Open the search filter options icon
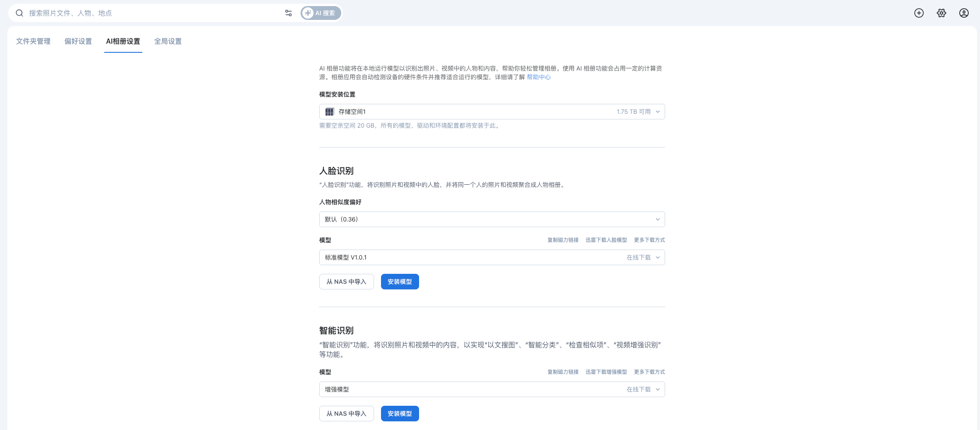The width and height of the screenshot is (980, 430). [x=288, y=13]
